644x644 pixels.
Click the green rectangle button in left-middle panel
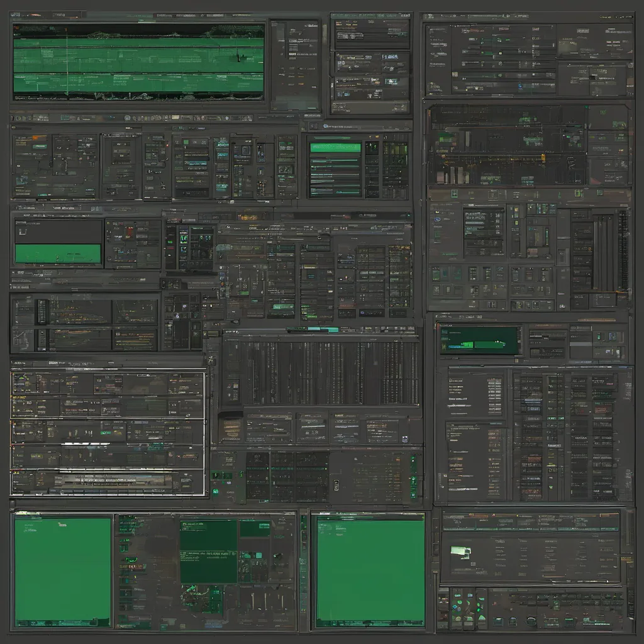point(58,253)
